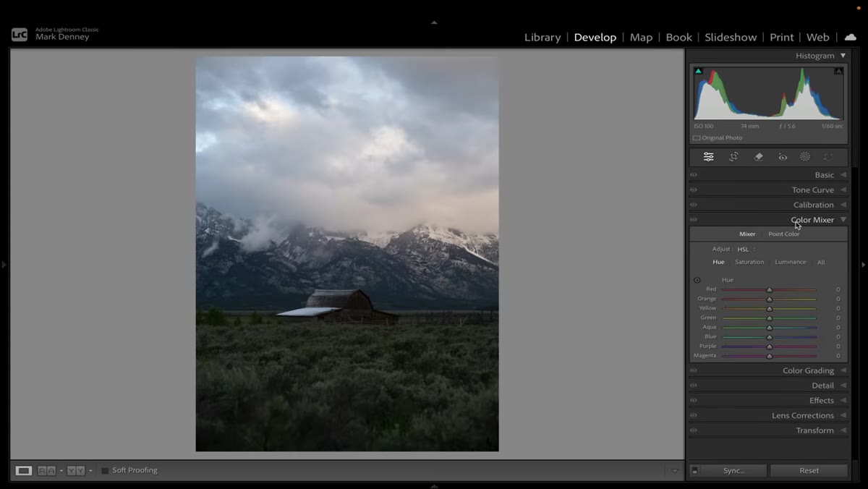The height and width of the screenshot is (489, 868).
Task: Select the Luminance tab in Color Mixer
Action: click(x=791, y=263)
